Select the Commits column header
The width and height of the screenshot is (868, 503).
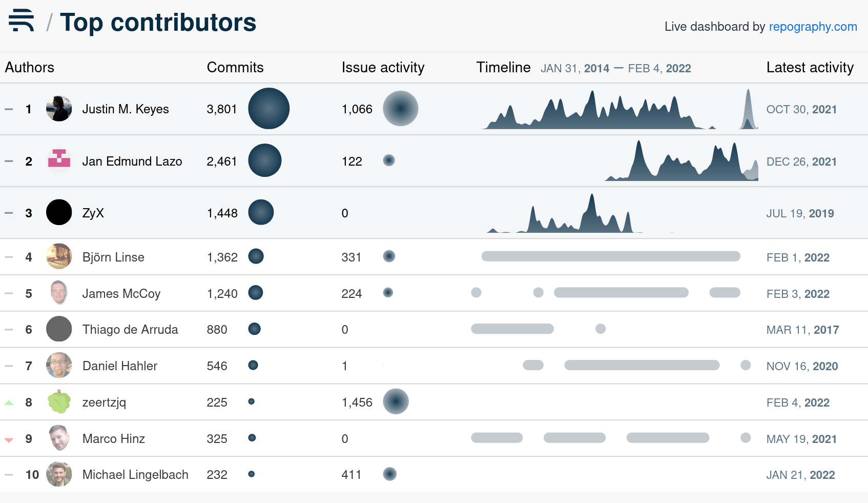235,68
